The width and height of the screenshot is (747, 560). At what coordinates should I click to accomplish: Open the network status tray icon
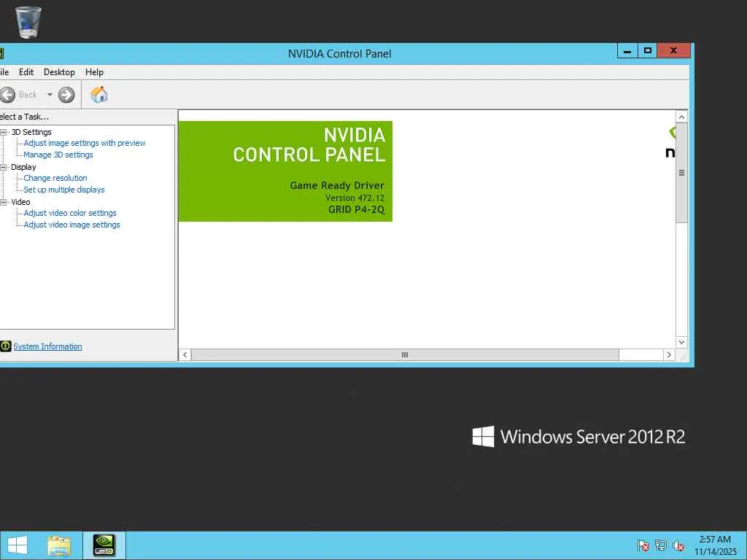tap(661, 545)
